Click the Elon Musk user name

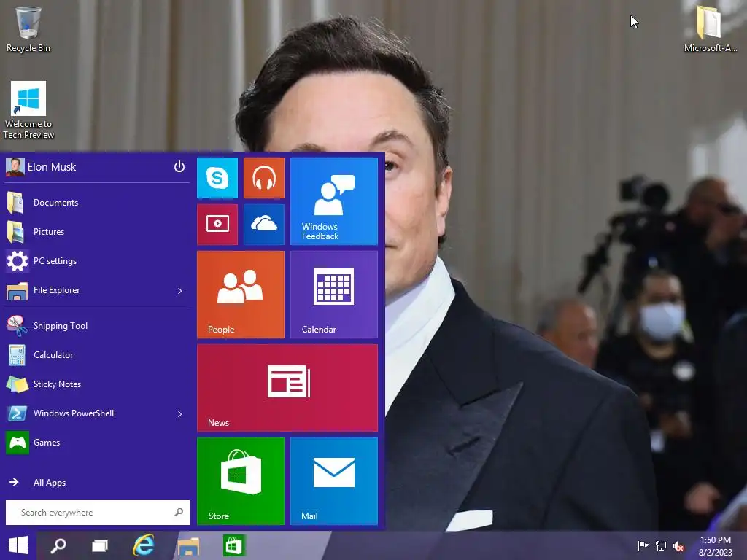tap(52, 167)
